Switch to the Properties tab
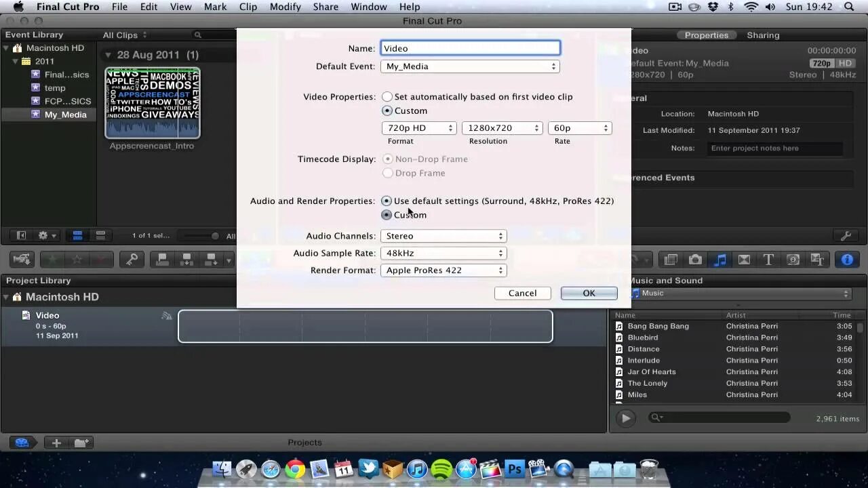This screenshot has height=488, width=868. (706, 35)
